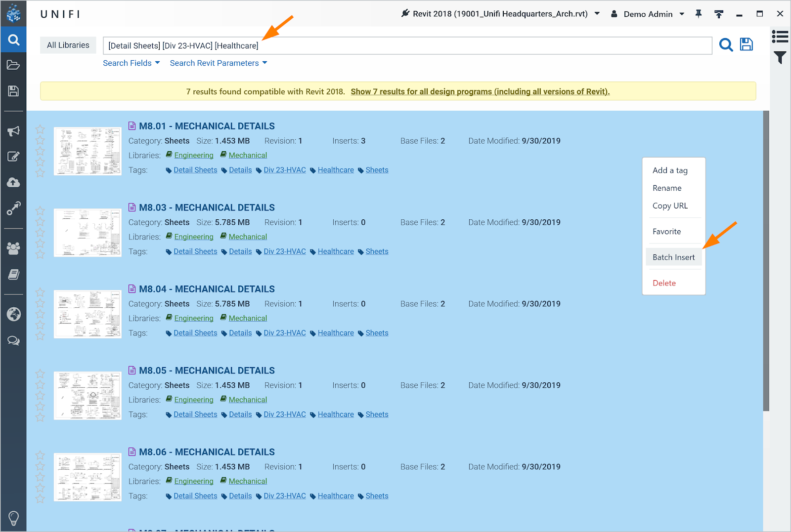Open the cloud upload icon in sidebar
Viewport: 791px width, 532px height.
click(x=13, y=182)
